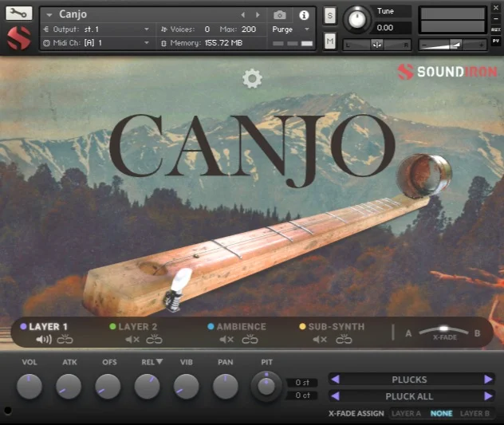Click the Soundiron red S logo

pos(19,38)
